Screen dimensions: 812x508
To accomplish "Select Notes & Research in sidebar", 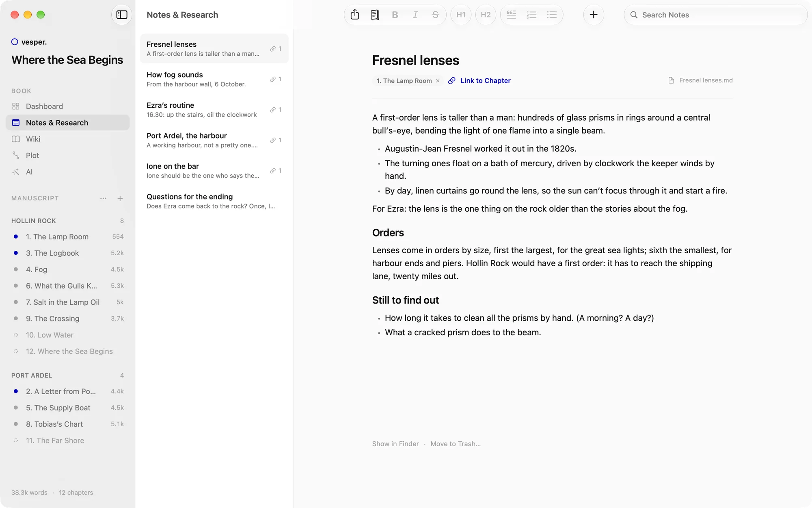I will click(x=67, y=122).
